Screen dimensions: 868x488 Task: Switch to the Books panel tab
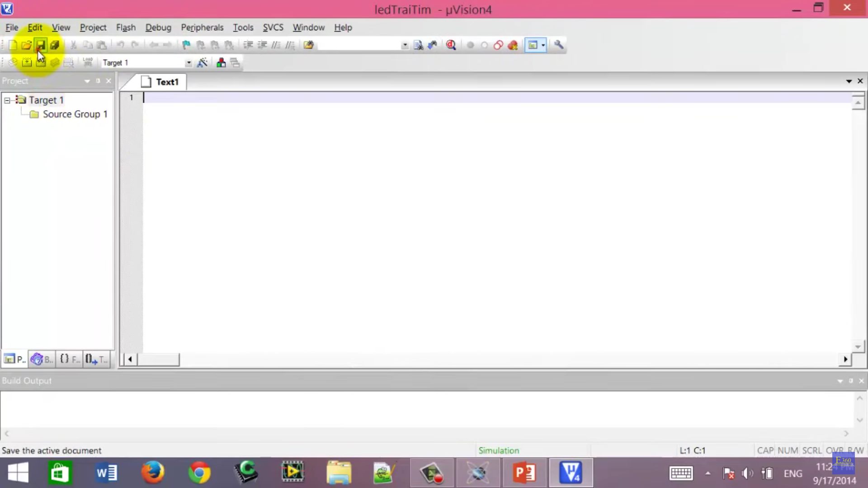(42, 359)
